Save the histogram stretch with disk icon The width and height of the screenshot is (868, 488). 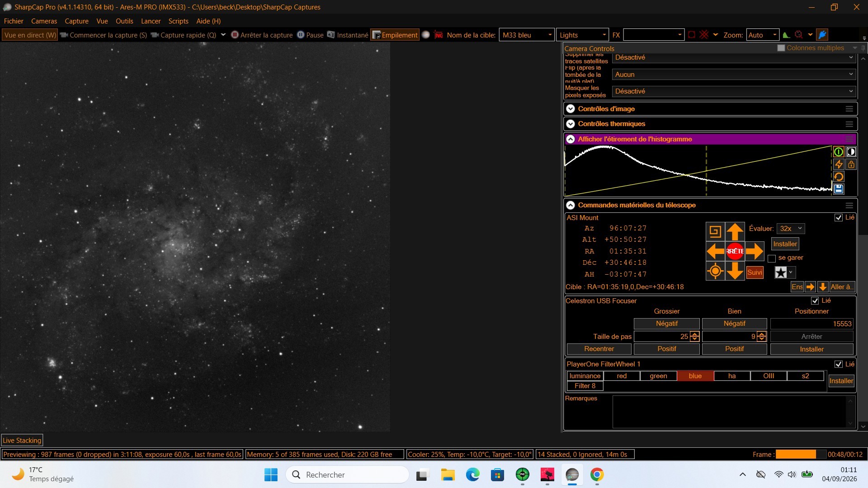[x=839, y=189]
